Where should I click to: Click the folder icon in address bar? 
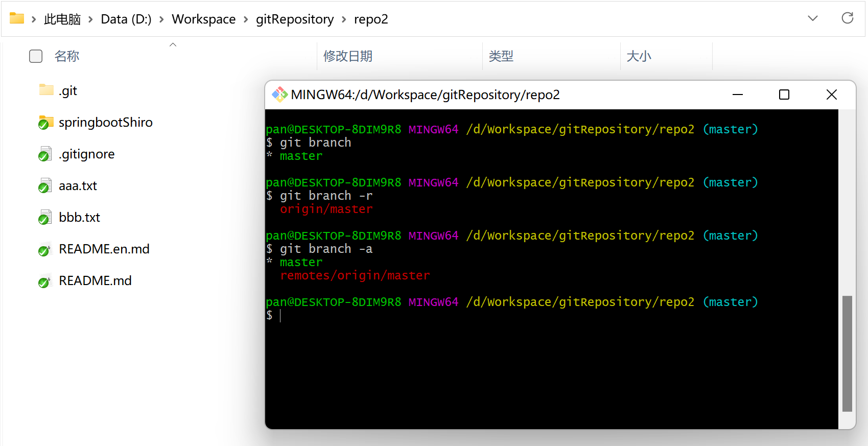[x=17, y=19]
